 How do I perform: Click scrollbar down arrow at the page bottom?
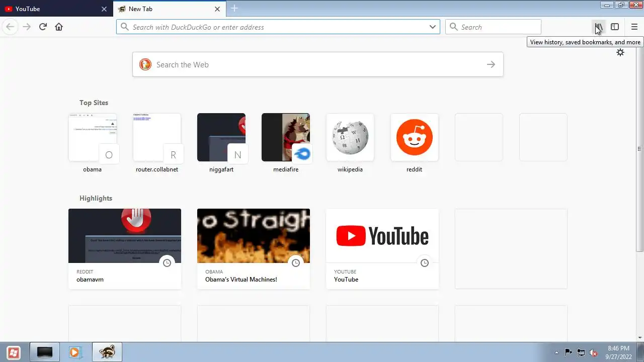click(639, 338)
